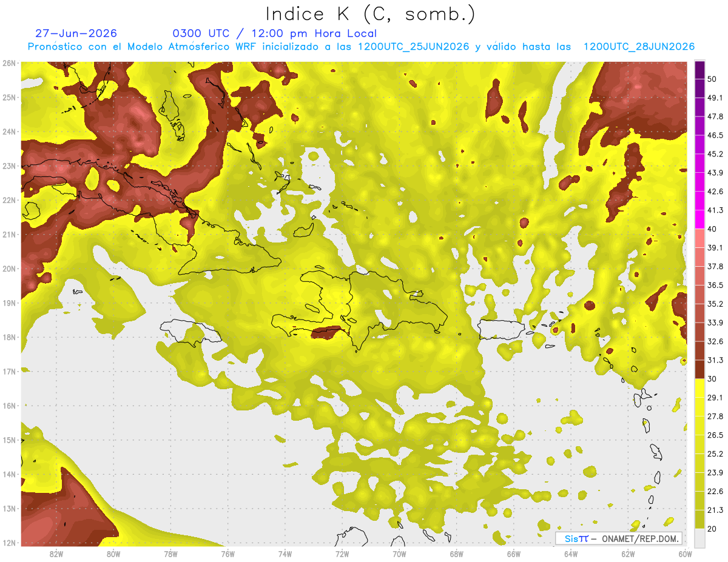Click longitude label "78W"
Image resolution: width=728 pixels, height=562 pixels.
click(170, 554)
